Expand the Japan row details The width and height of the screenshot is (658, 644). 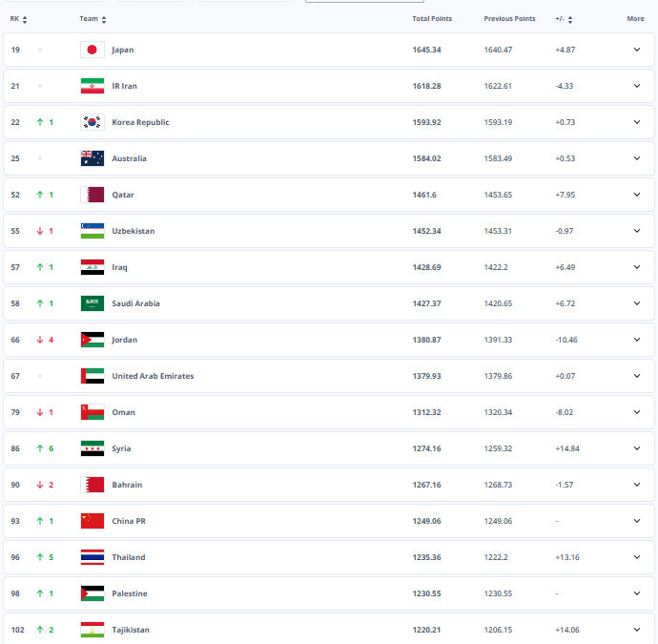pos(637,50)
